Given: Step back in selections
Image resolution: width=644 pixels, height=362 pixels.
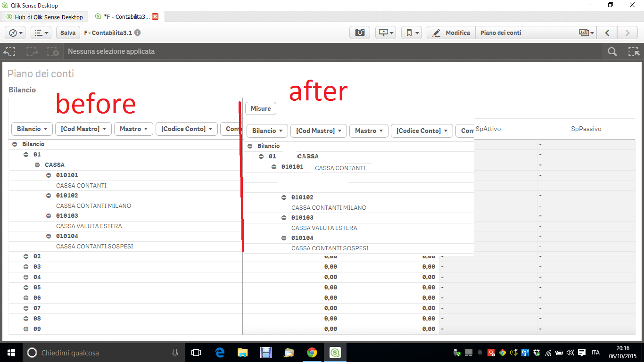Looking at the screenshot, I should click(x=10, y=51).
